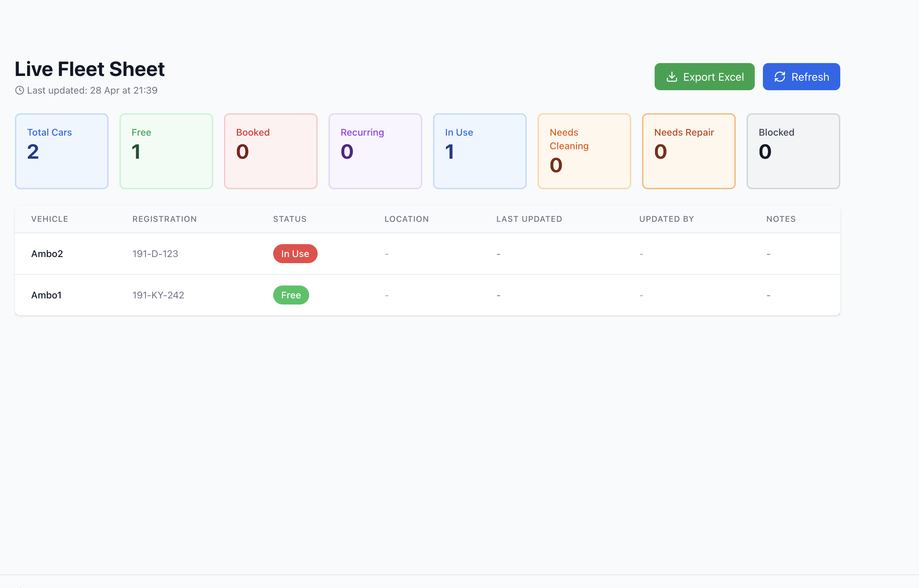Export the fleet sheet to Excel
Viewport: 919px width, 588px height.
tap(704, 77)
